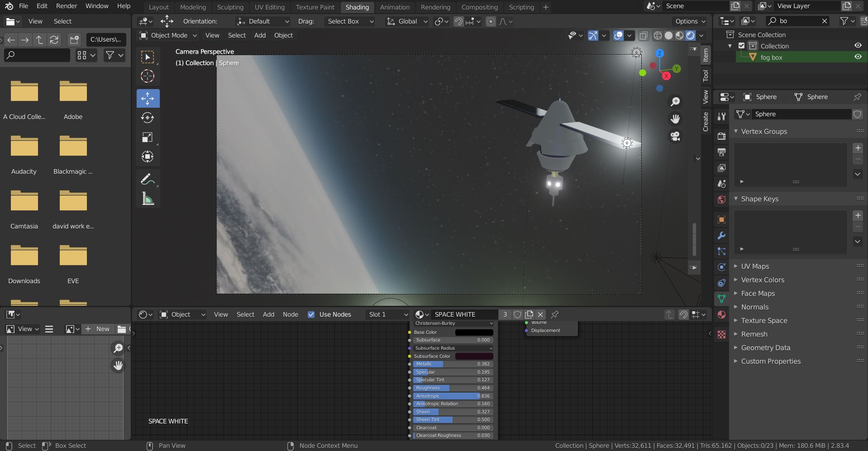
Task: Toggle camera view icon in viewport
Action: (x=675, y=136)
